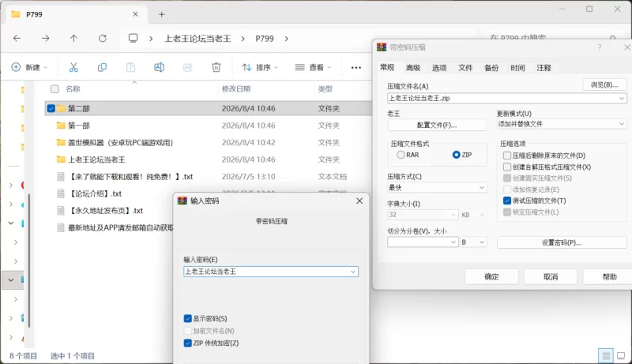
Task: Click 上老王论坛当老王 in the address breadcrumb
Action: pos(197,39)
